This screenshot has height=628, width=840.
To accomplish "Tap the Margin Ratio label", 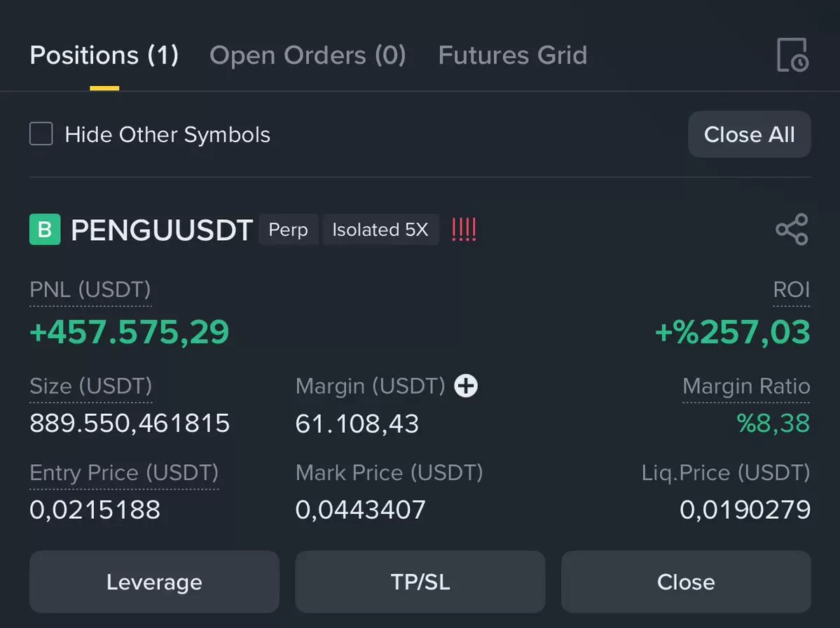I will pos(746,386).
